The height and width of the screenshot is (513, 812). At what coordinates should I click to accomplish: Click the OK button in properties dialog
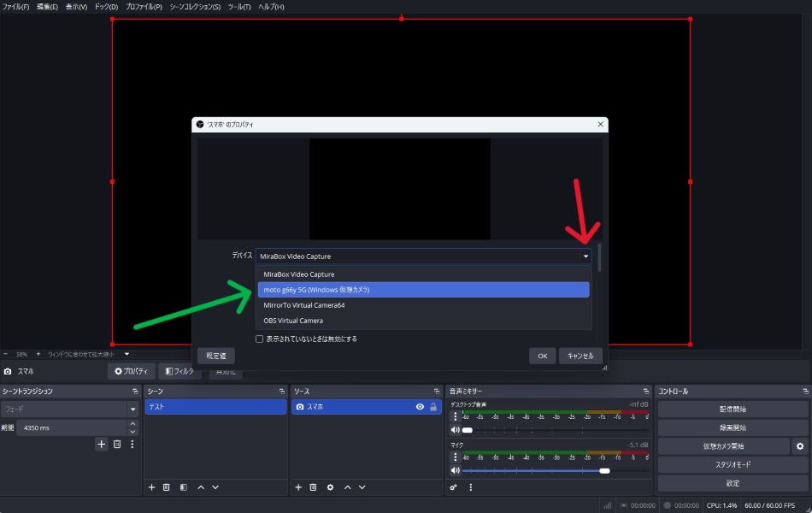click(x=542, y=356)
